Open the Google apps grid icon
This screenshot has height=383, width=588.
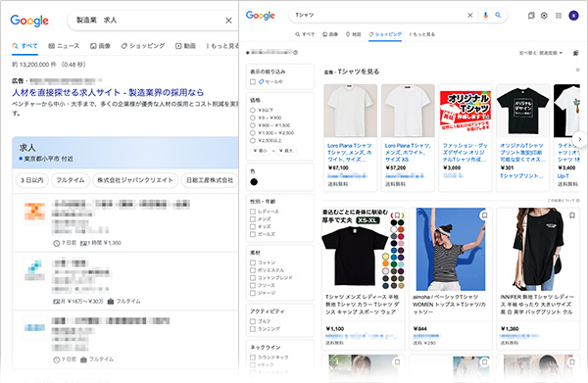[559, 16]
